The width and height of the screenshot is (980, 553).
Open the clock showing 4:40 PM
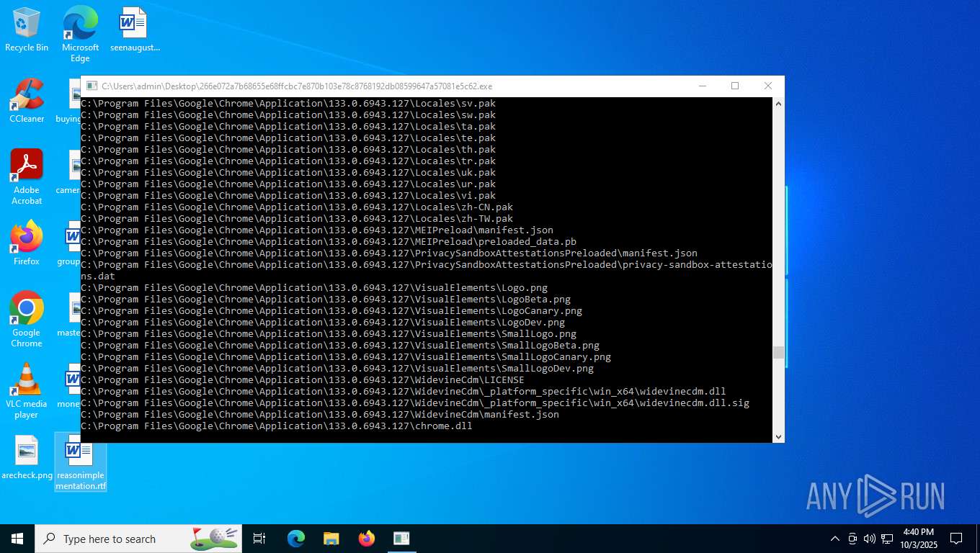(918, 539)
